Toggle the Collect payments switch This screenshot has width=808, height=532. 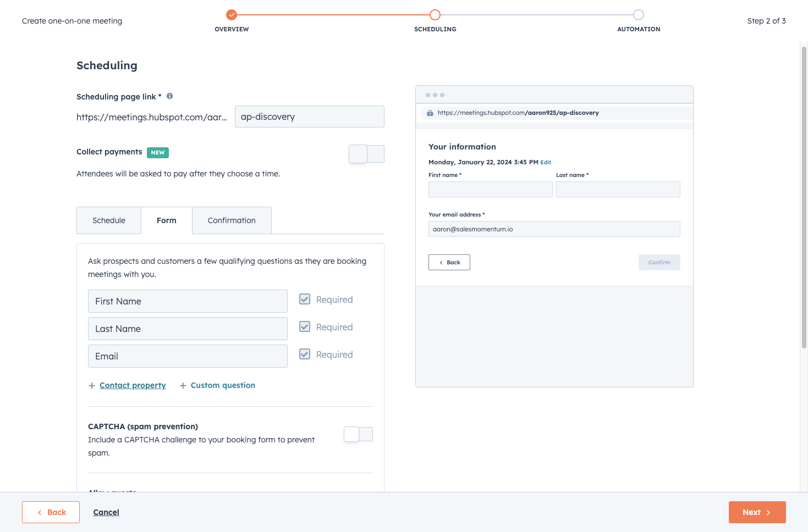(x=366, y=154)
